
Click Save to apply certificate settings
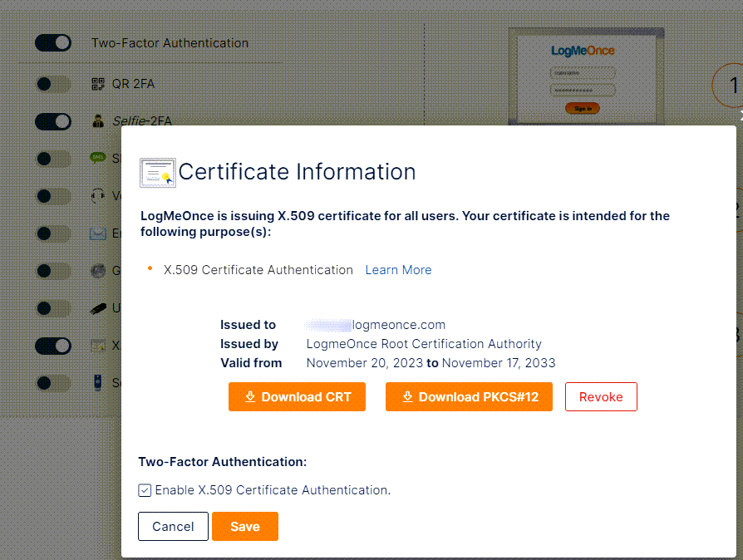(245, 526)
